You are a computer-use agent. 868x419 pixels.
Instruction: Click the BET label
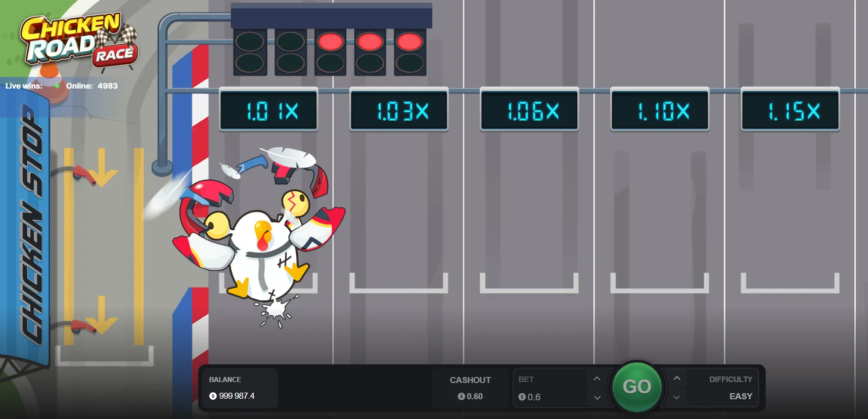point(526,379)
